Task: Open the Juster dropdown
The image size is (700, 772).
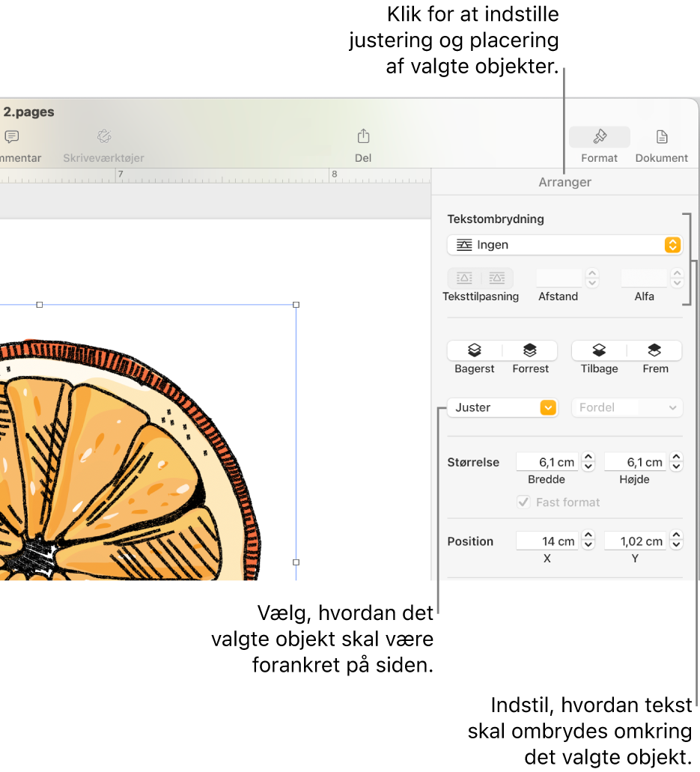Action: [x=502, y=407]
